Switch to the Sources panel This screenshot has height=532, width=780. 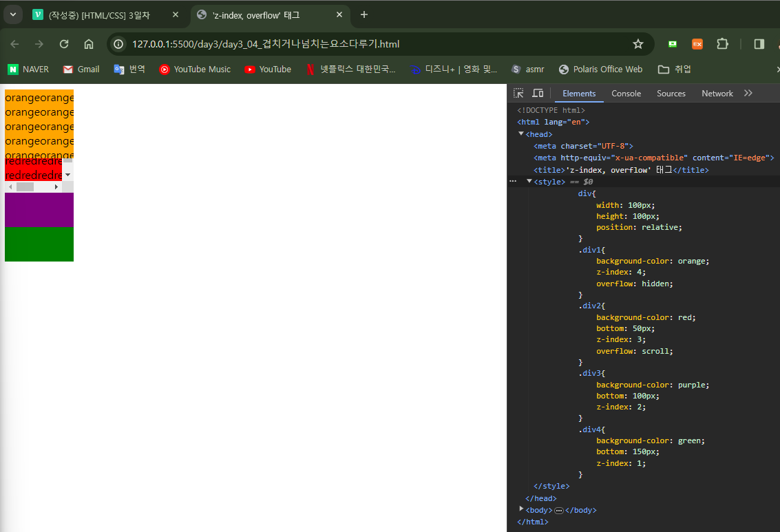pyautogui.click(x=671, y=94)
